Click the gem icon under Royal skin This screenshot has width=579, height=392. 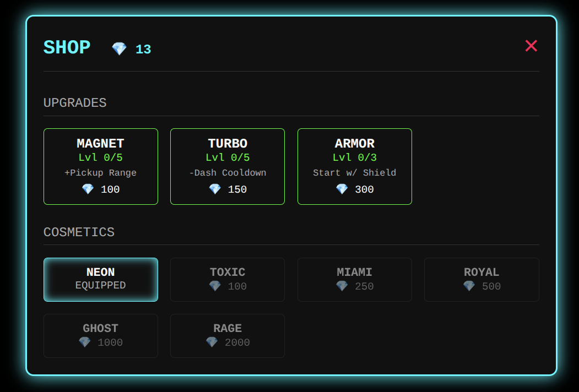tap(469, 286)
